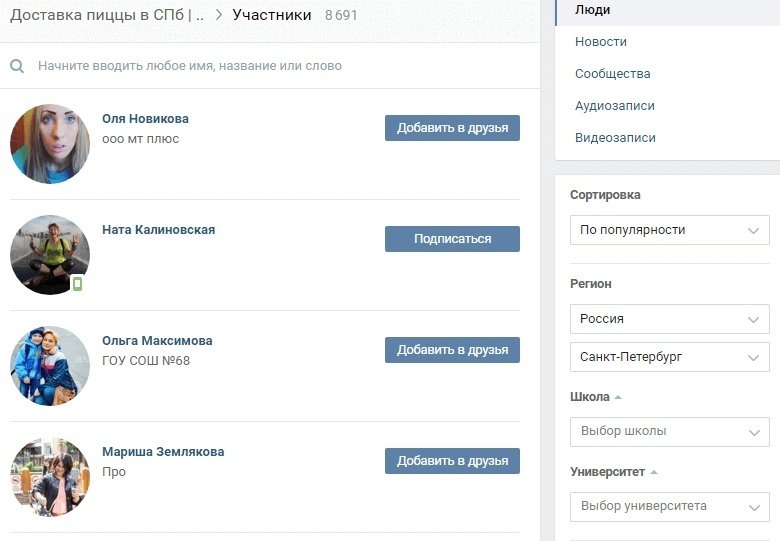Viewport: 780px width, 541px height.
Task: Collapse the Школа filter section
Action: click(618, 397)
